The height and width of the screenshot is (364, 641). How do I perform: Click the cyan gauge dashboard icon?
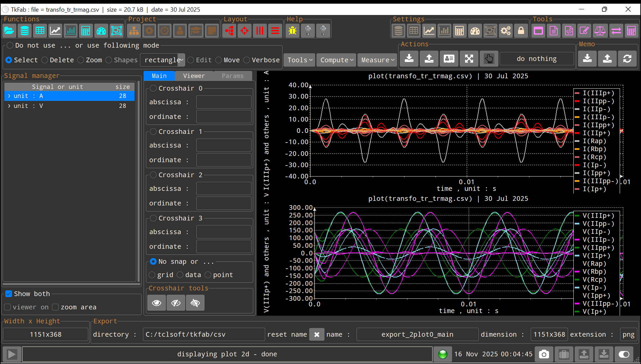101,31
